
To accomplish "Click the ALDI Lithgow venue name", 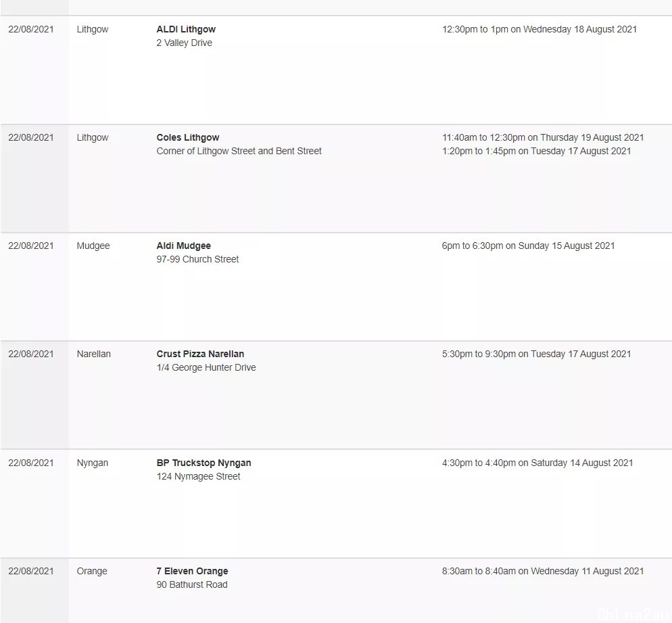I will [x=186, y=30].
